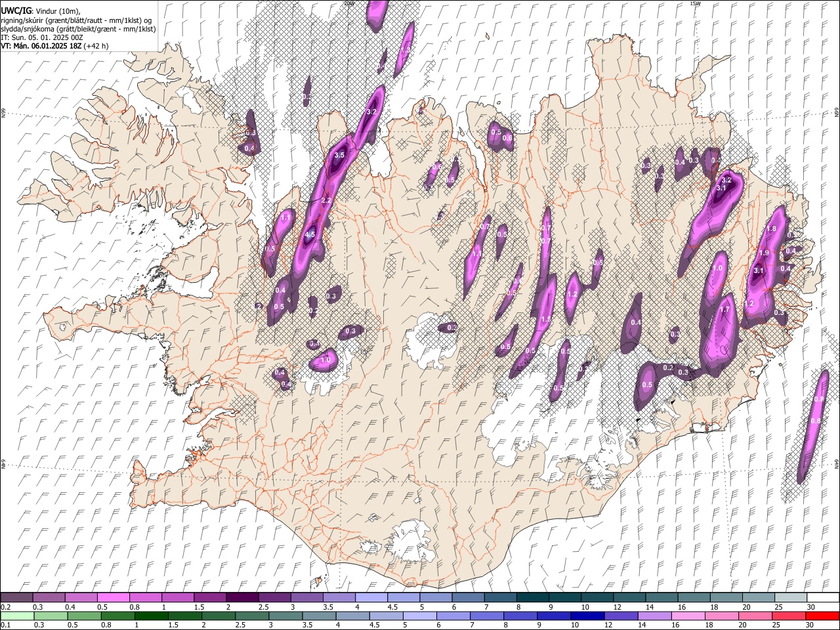Click the "2.2" precipitation value on the map
Screen dimensions: 840x630
click(x=326, y=201)
